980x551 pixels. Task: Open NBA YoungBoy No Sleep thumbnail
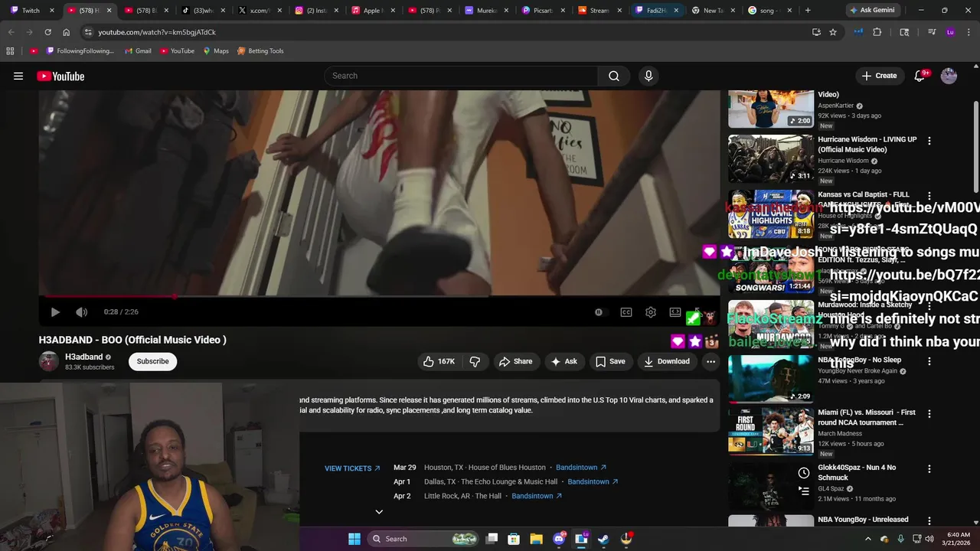(x=770, y=379)
